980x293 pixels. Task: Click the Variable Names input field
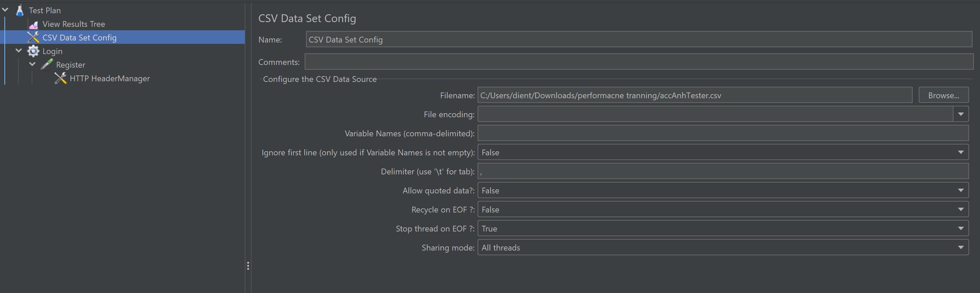coord(722,133)
